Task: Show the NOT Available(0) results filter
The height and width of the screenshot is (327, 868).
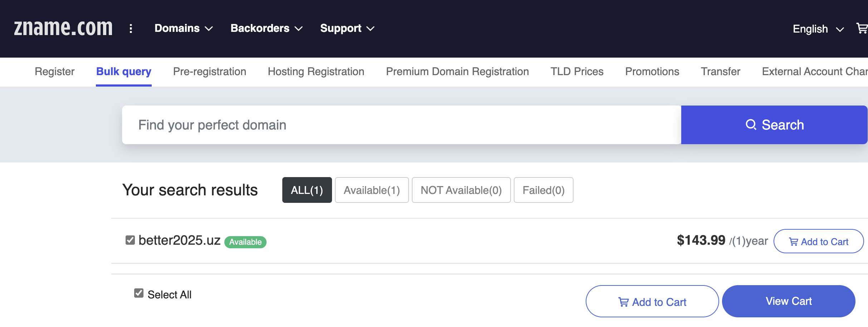Action: tap(461, 190)
